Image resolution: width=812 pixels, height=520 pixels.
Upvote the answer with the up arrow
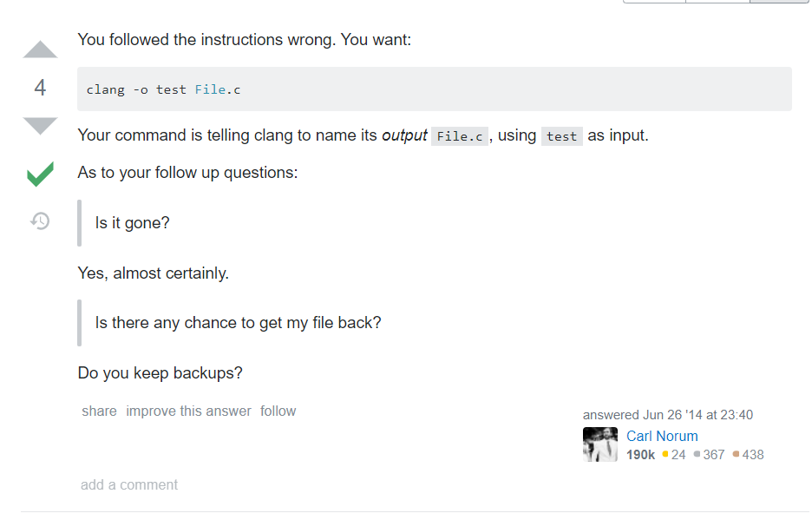click(x=40, y=49)
